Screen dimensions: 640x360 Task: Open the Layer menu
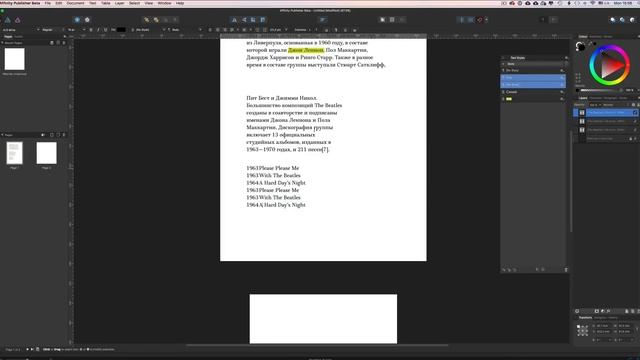tap(120, 3)
